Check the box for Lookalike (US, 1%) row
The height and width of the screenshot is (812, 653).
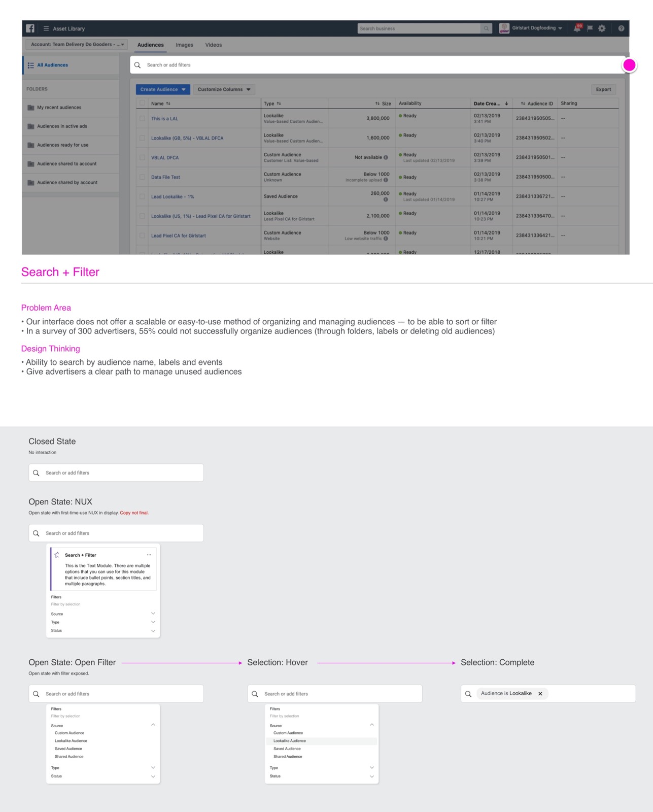click(142, 216)
